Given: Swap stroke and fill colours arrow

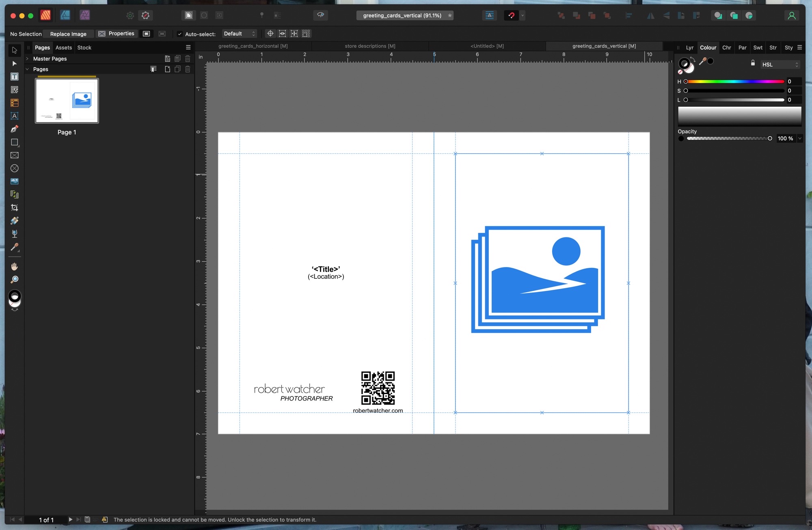Looking at the screenshot, I should point(693,60).
